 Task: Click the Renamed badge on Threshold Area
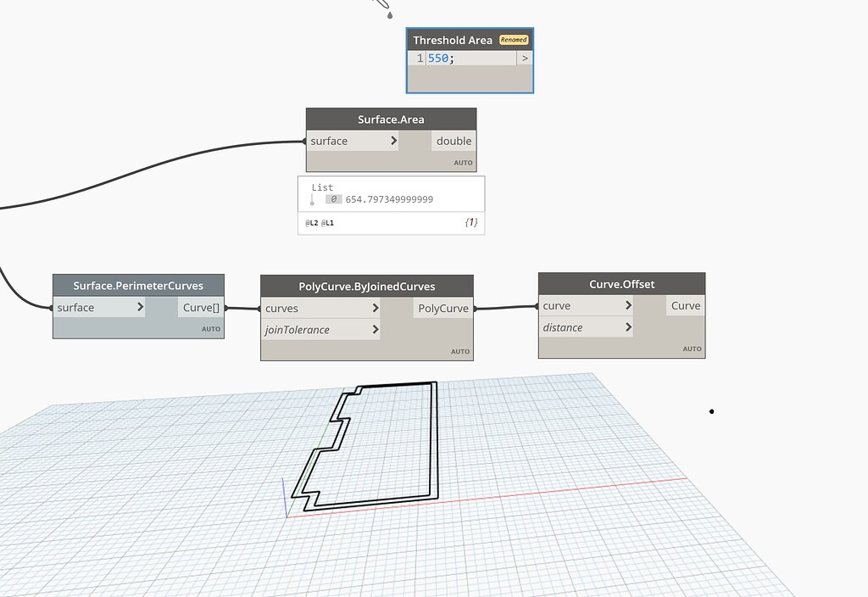[x=512, y=39]
